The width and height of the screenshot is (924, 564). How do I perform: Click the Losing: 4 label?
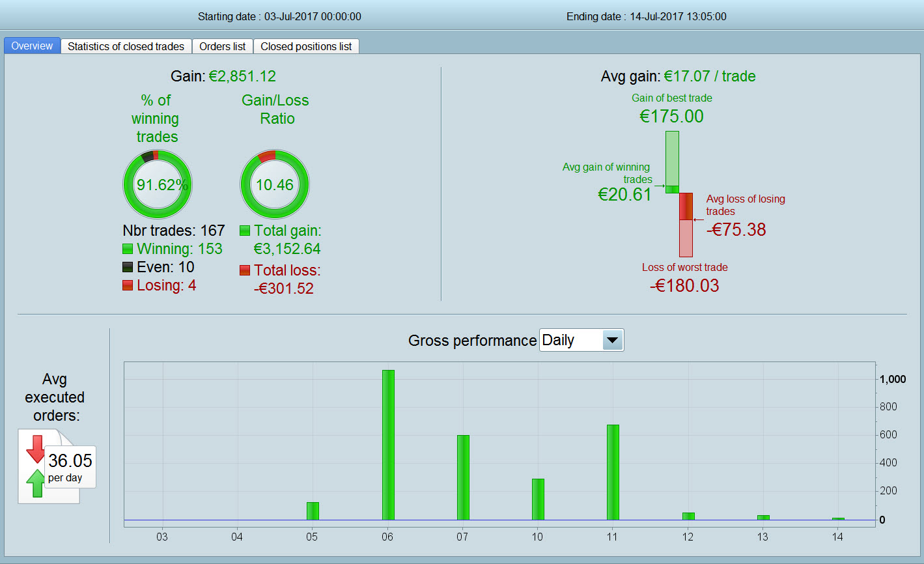(x=166, y=285)
